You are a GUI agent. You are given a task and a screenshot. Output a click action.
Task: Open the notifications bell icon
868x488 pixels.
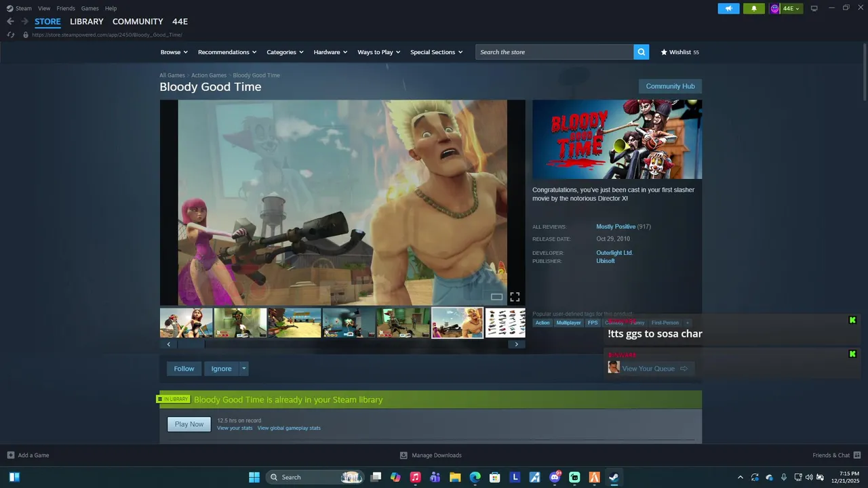(x=753, y=8)
